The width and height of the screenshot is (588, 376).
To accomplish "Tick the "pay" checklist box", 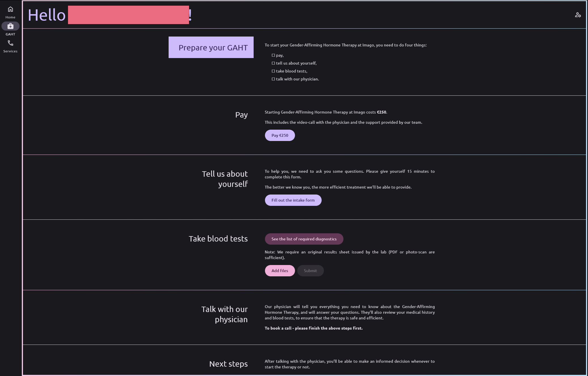I will point(273,55).
